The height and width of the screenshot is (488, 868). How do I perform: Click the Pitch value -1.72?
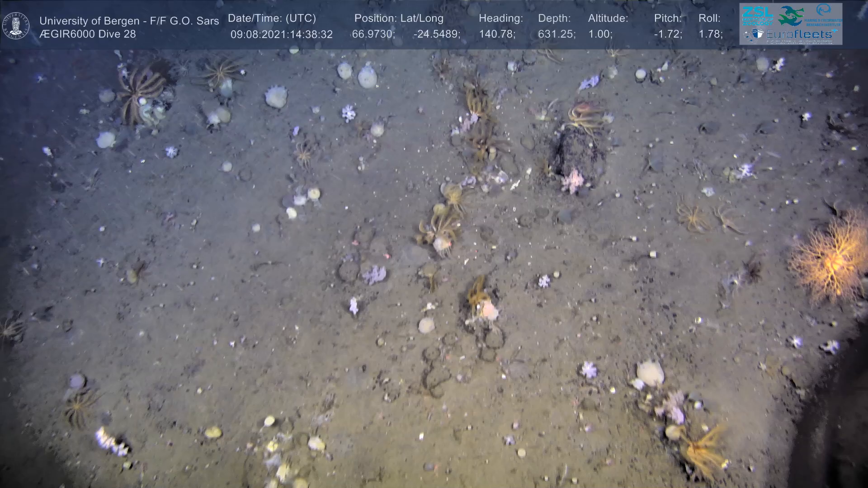[668, 34]
